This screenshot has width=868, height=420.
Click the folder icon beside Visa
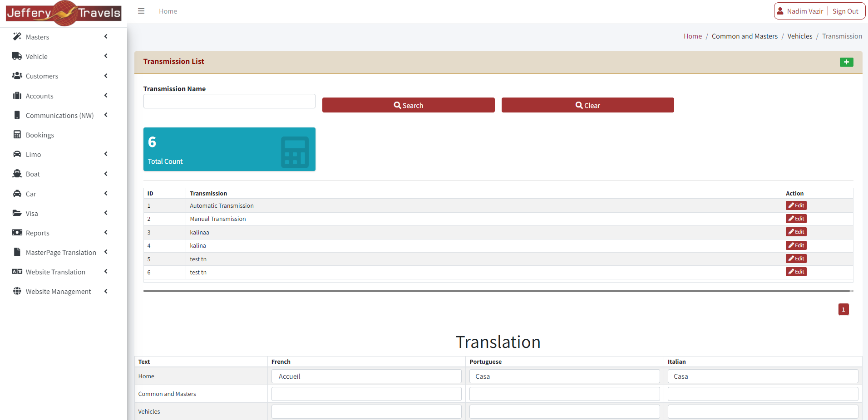point(17,213)
